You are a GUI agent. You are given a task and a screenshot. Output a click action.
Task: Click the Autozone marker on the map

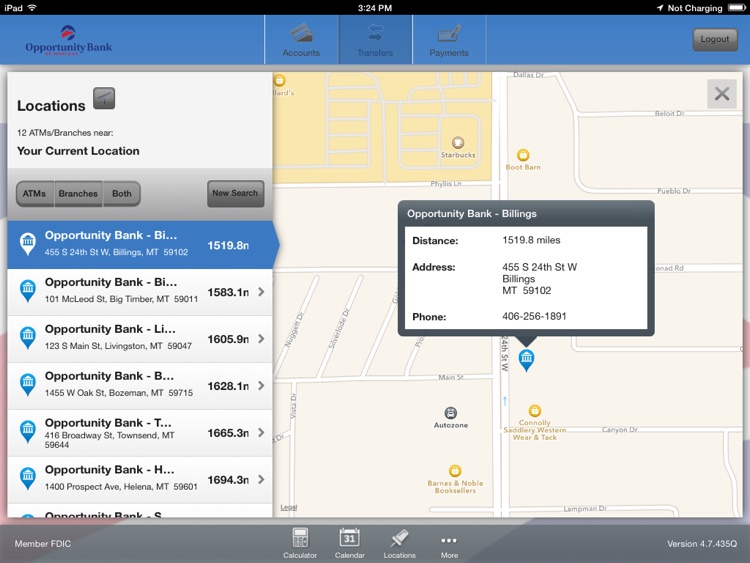point(451,413)
